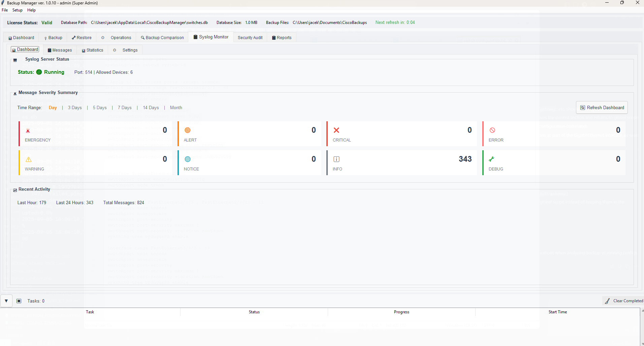Click the Next refresh countdown text
Image resolution: width=644 pixels, height=346 pixels.
(395, 23)
